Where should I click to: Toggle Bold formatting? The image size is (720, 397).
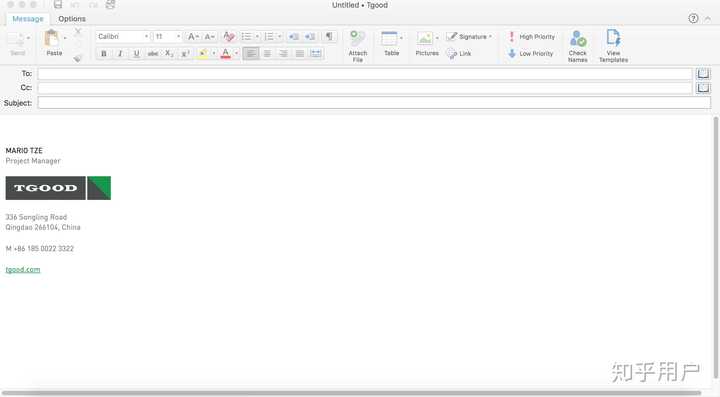click(104, 54)
